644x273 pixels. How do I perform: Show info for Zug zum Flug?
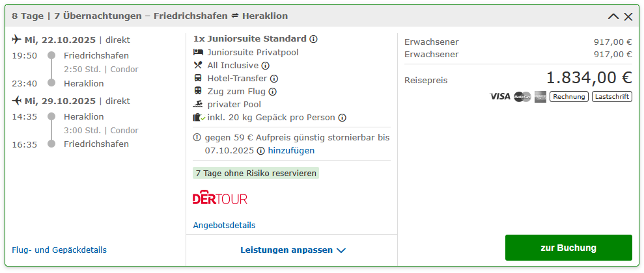272,92
